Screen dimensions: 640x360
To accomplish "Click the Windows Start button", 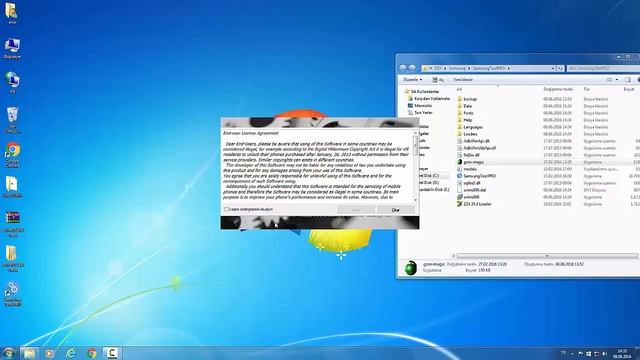I will (x=9, y=353).
